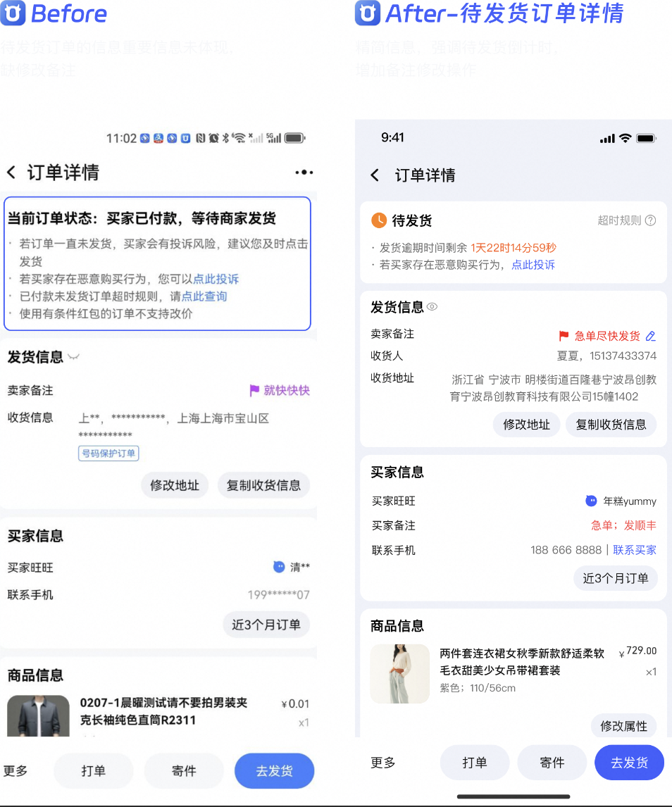Click address 浙江省 宁波市 明楼街道
Image resolution: width=672 pixels, height=807 pixels.
554,388
